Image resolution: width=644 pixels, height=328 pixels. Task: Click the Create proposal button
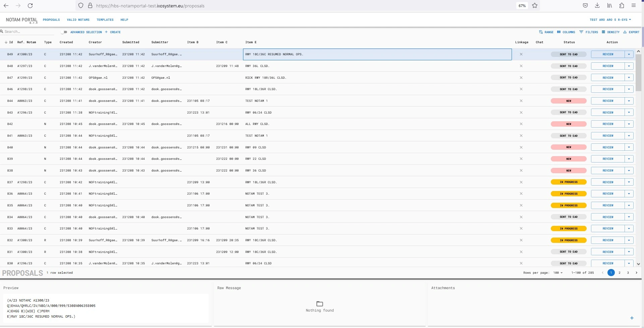click(x=113, y=32)
